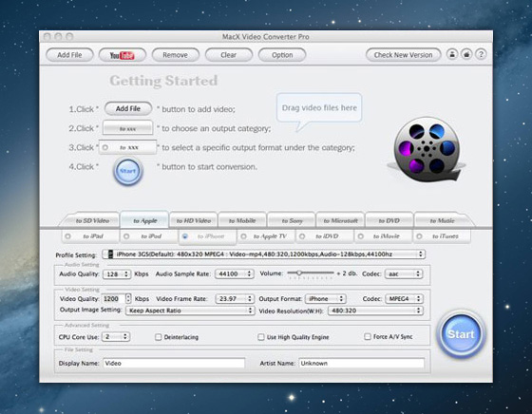
Task: Click the Add File toolbar button
Action: tap(69, 55)
